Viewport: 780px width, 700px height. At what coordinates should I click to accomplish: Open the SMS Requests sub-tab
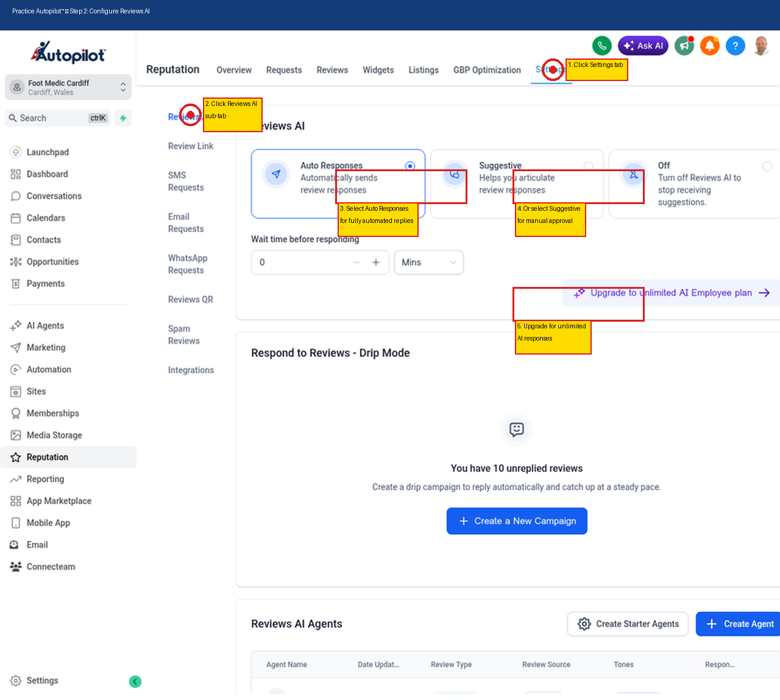(x=186, y=182)
